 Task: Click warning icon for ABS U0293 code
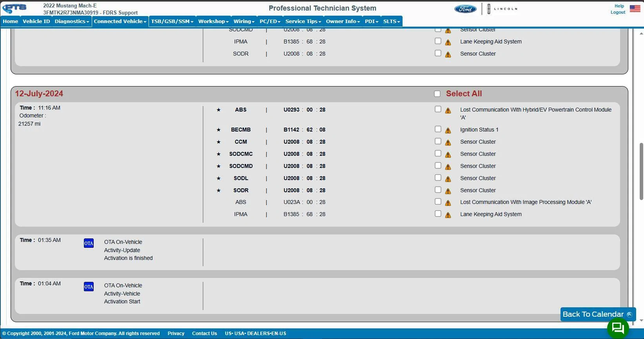(x=448, y=111)
